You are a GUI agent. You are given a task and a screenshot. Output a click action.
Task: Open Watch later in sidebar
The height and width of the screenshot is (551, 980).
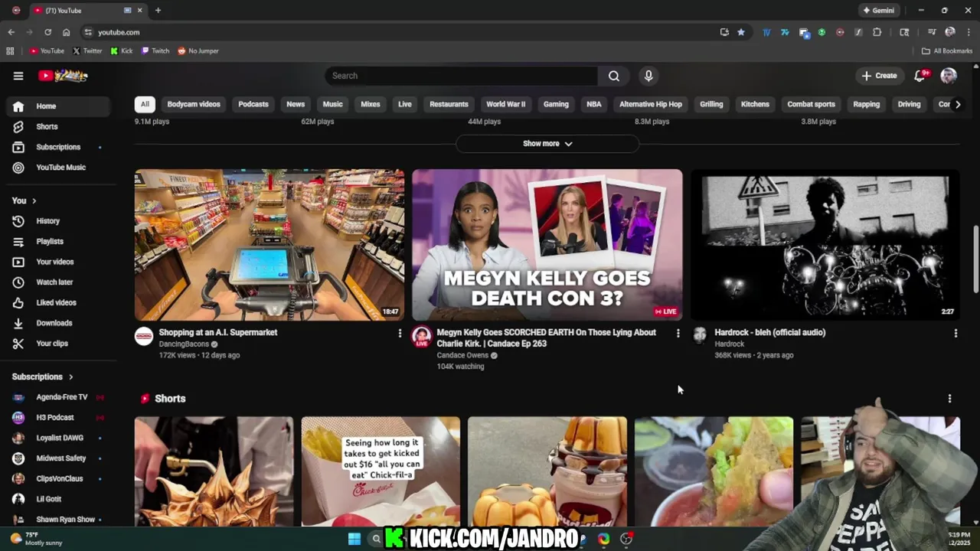tap(57, 282)
